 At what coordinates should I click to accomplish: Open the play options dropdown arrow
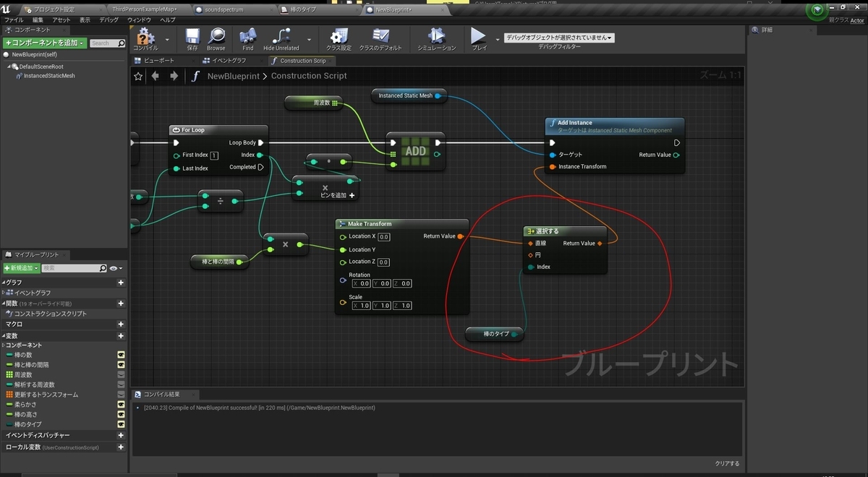point(498,39)
